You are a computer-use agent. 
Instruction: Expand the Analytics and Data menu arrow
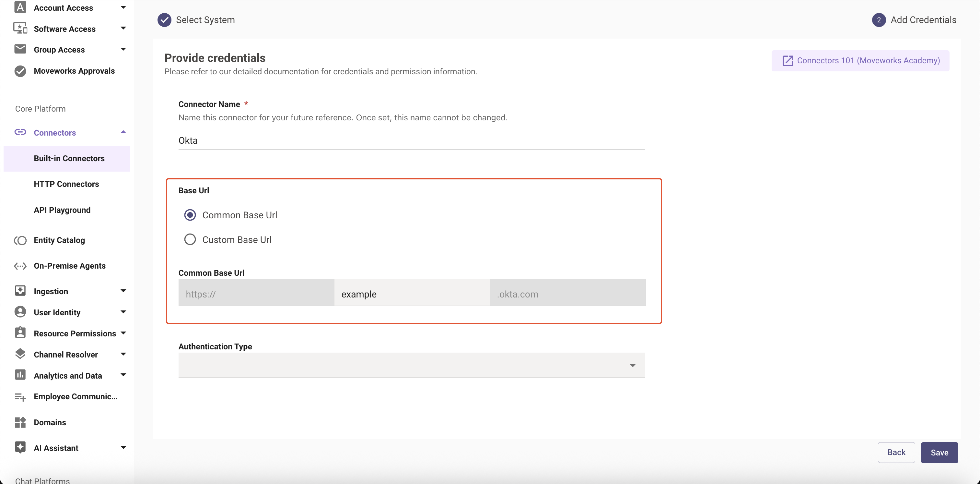pyautogui.click(x=123, y=375)
